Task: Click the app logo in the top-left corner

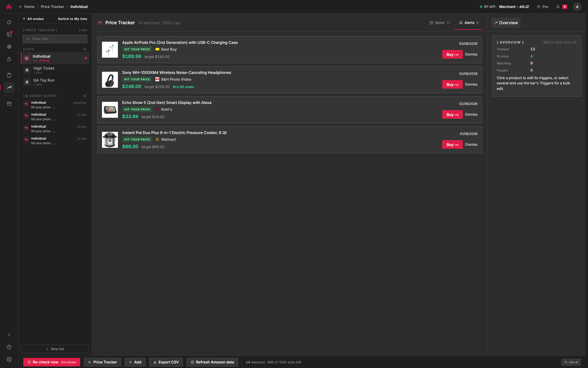Action: [9, 7]
